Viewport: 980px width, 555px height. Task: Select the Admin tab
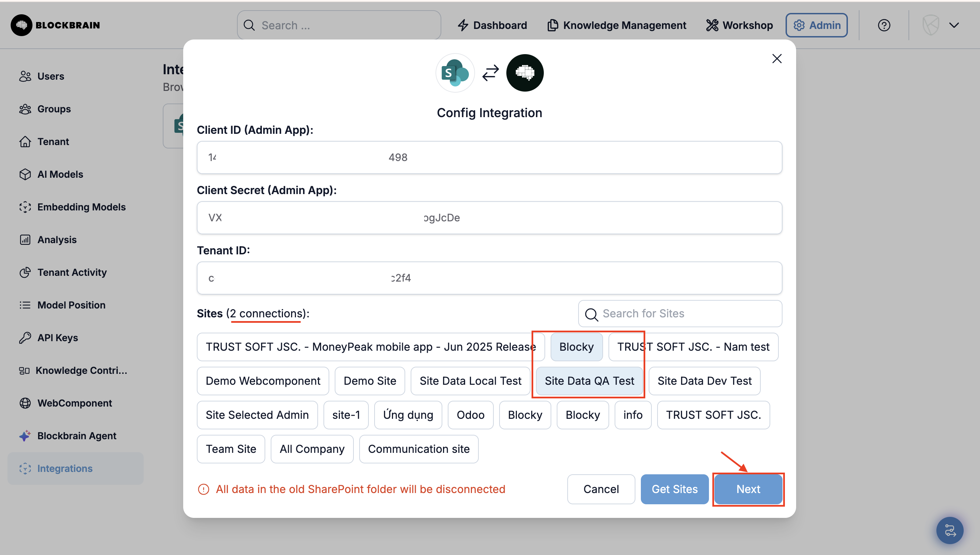[817, 25]
